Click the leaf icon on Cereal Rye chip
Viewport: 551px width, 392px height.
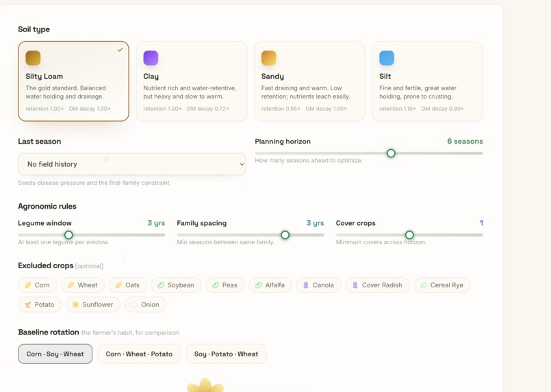coord(424,285)
